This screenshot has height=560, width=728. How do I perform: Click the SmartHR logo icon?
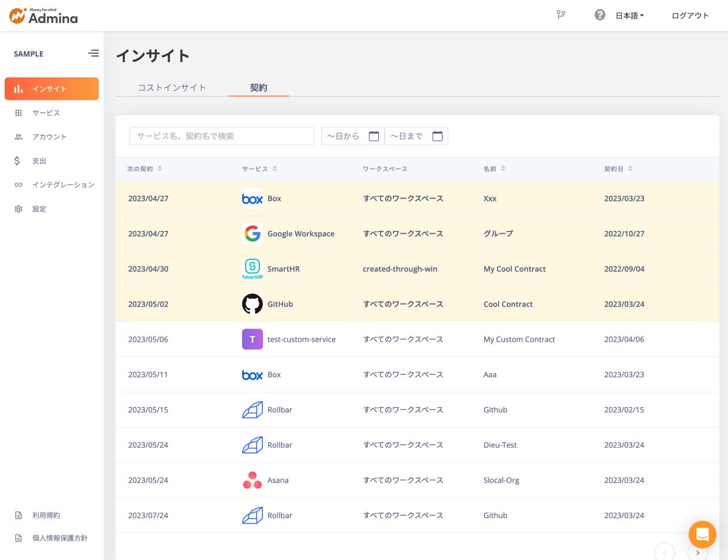(252, 268)
